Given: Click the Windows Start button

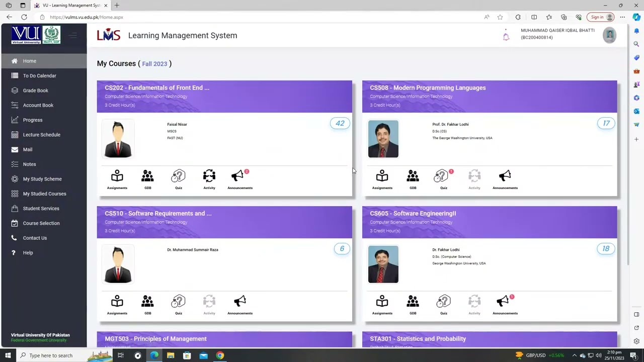Looking at the screenshot, I should (8, 355).
